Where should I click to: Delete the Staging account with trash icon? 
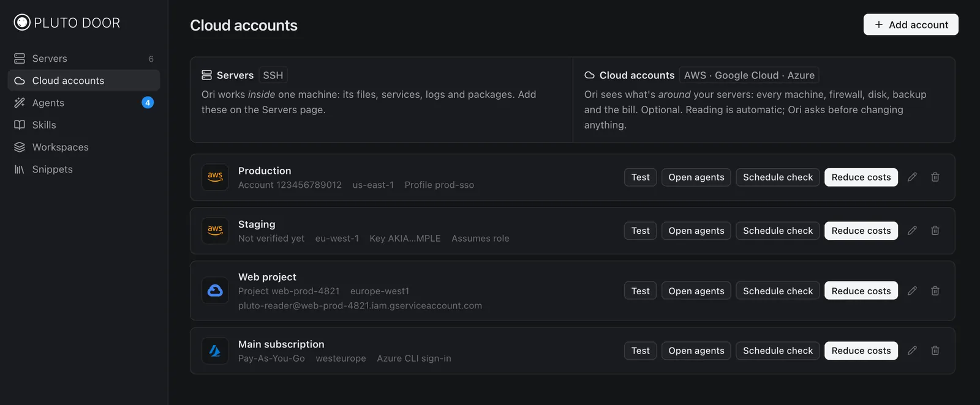tap(935, 231)
